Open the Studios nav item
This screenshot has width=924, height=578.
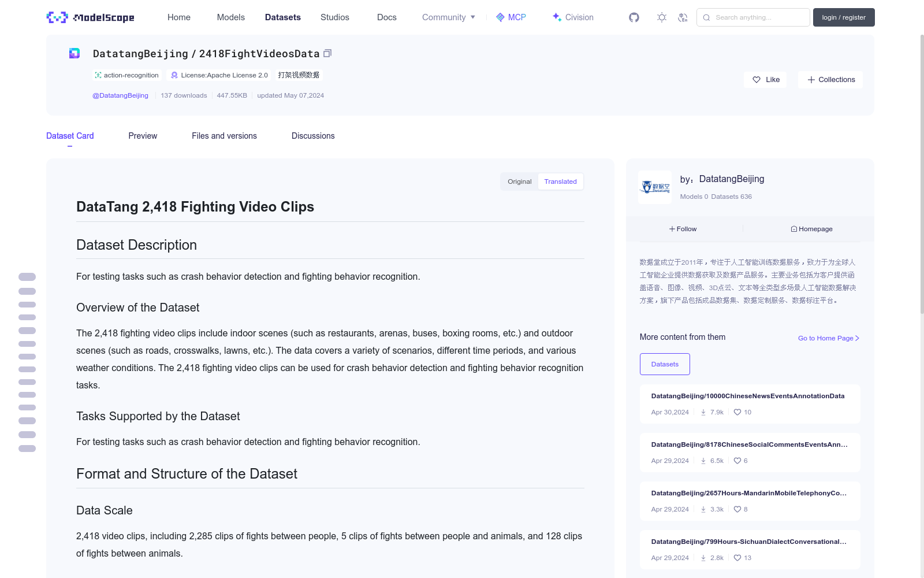click(335, 17)
